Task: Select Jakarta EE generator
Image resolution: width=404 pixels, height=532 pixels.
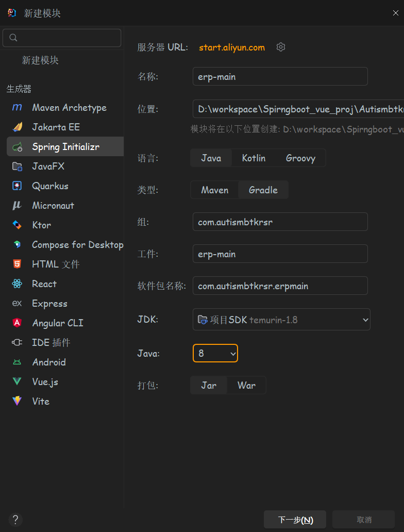Action: [x=65, y=127]
